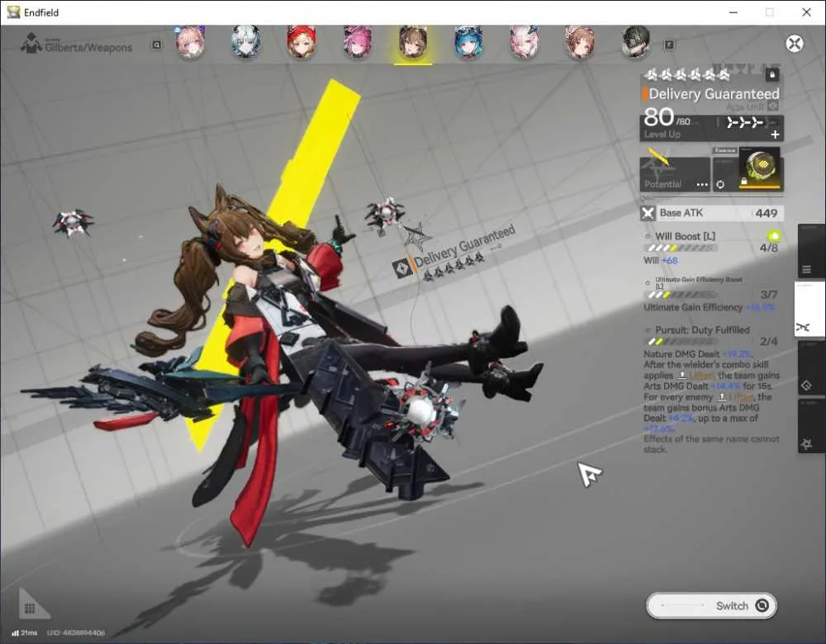
Task: Click the circular swap icon beside the essence gem
Action: tap(720, 185)
